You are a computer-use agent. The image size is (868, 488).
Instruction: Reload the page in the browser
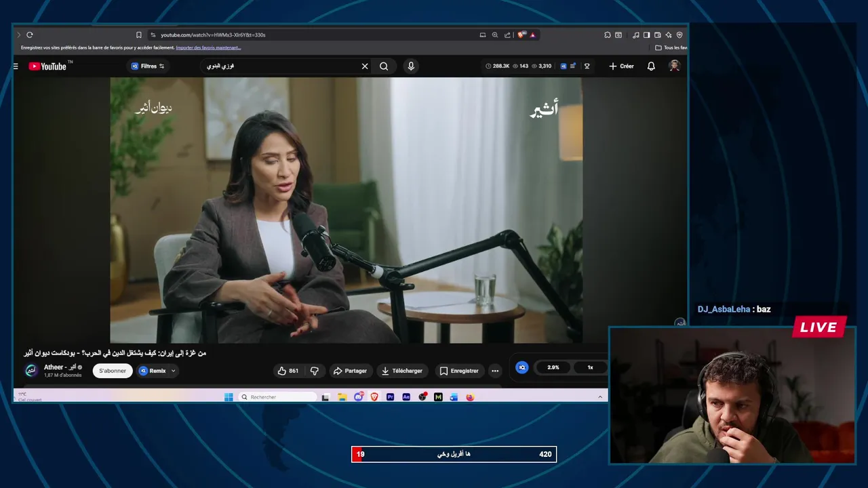click(x=30, y=35)
